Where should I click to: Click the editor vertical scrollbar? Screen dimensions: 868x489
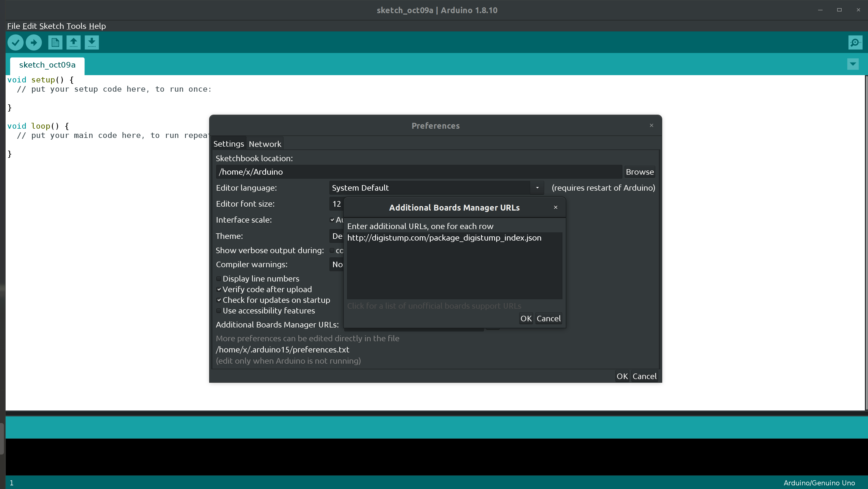866,243
